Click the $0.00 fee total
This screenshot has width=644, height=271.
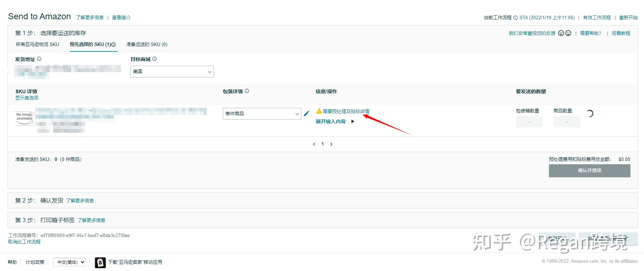pos(624,159)
